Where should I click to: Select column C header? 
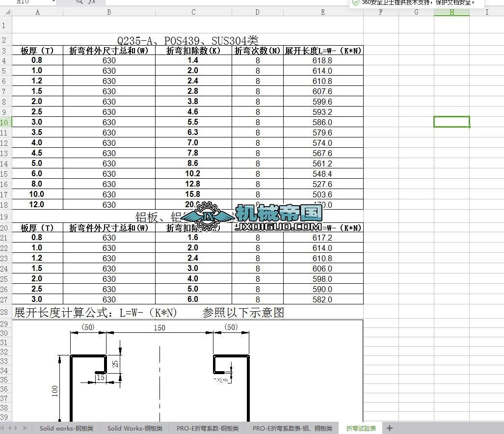193,12
